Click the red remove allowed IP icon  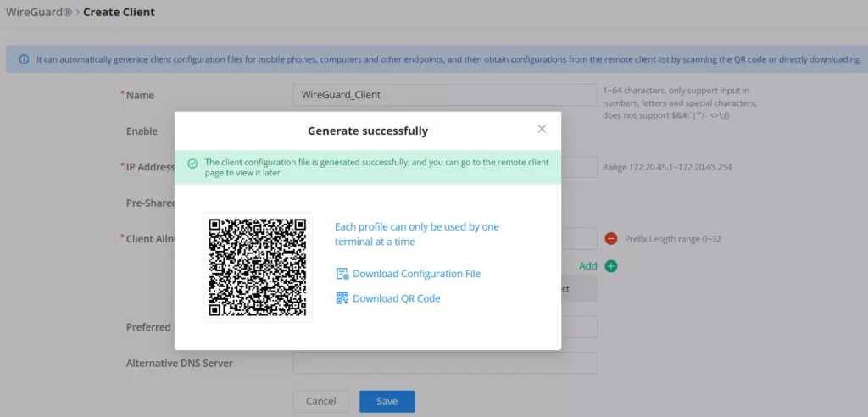pyautogui.click(x=611, y=239)
